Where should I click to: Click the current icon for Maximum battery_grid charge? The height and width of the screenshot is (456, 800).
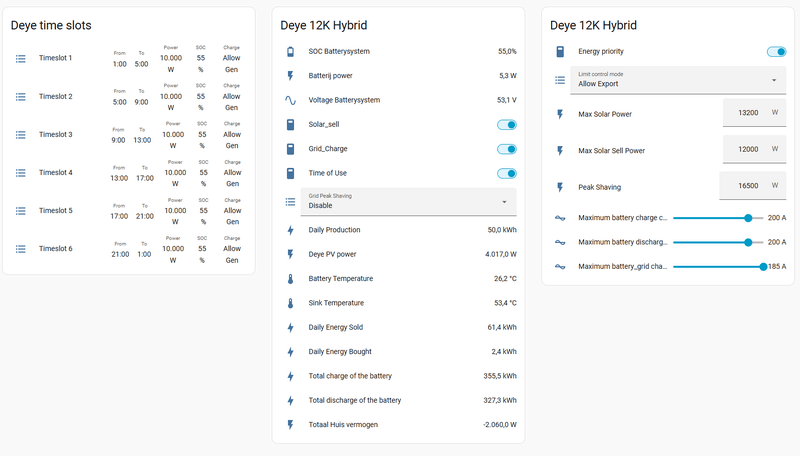560,267
